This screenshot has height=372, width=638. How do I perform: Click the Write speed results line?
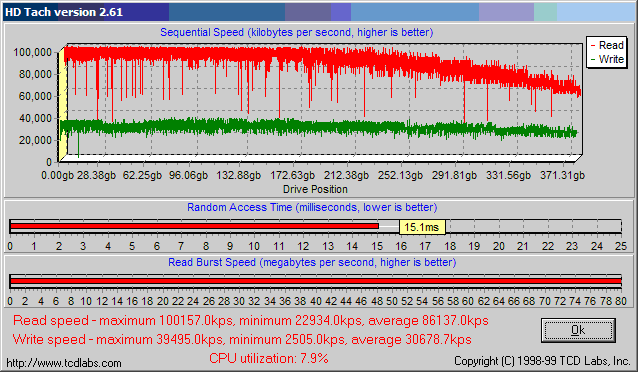point(242,339)
